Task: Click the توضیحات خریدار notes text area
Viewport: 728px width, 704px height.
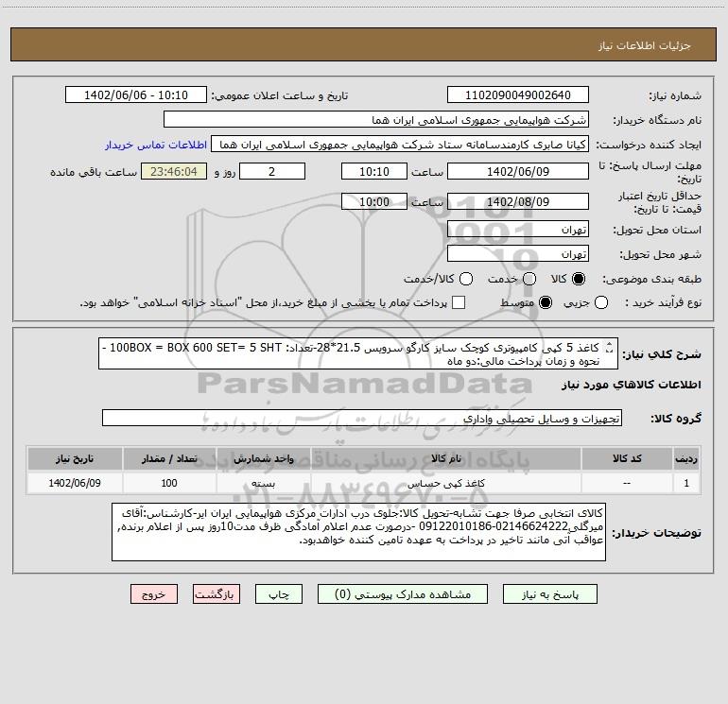Action: [x=358, y=532]
